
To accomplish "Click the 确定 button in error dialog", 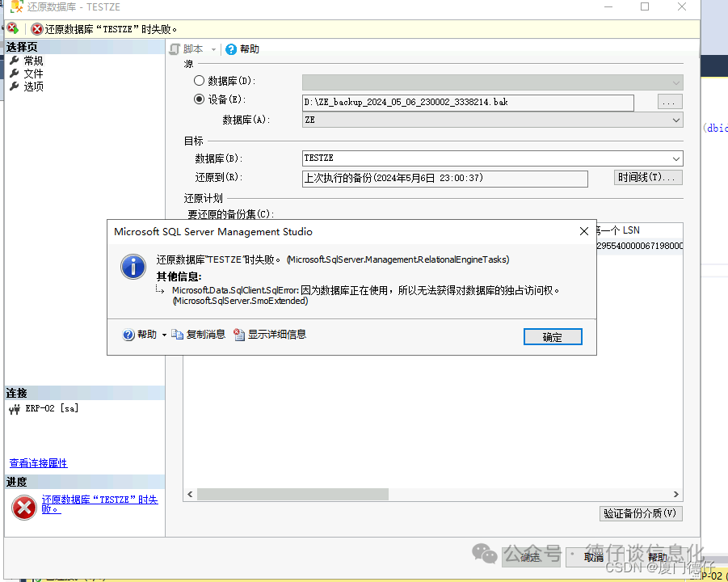I will [553, 337].
